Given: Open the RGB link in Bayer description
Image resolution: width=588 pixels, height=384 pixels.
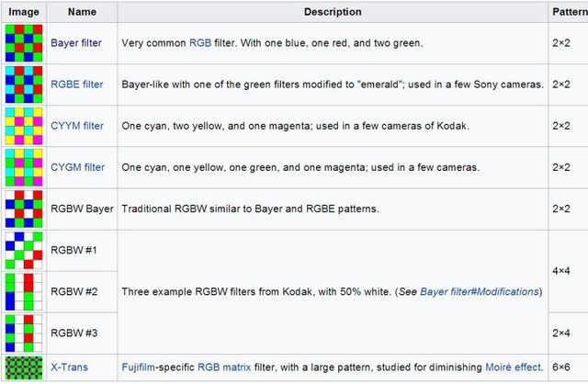Looking at the screenshot, I should click(x=200, y=43).
